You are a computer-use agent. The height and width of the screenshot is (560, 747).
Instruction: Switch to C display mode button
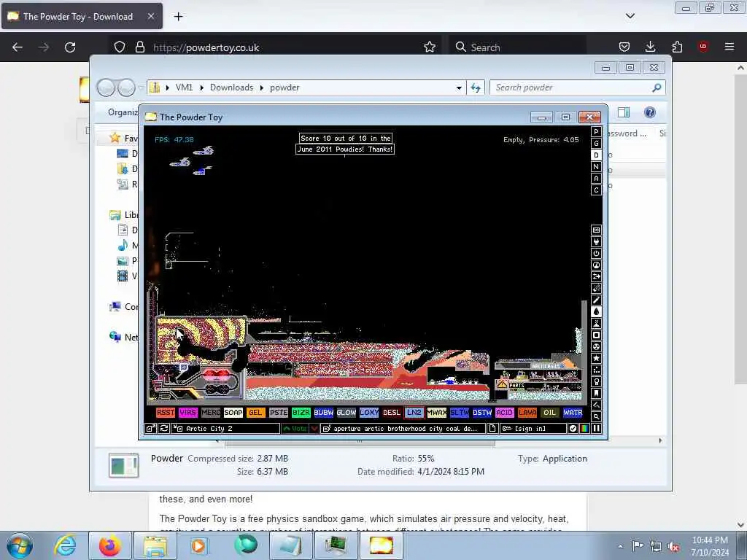point(596,190)
